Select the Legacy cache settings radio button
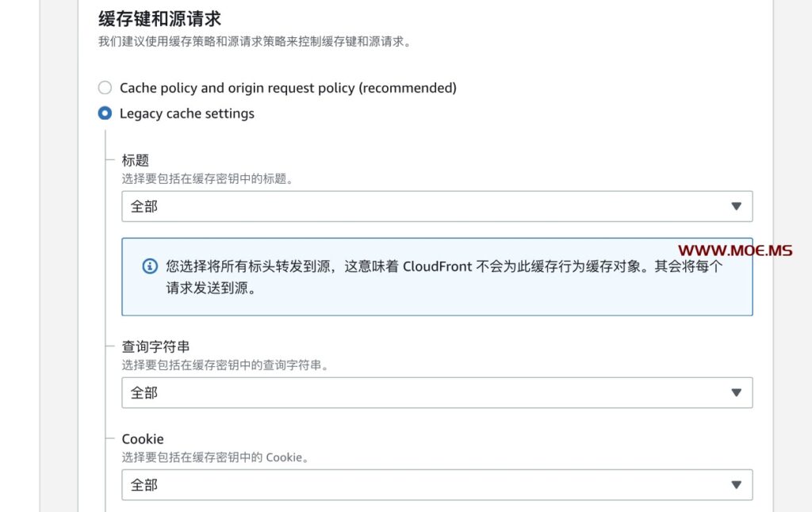The height and width of the screenshot is (512, 812). [105, 113]
